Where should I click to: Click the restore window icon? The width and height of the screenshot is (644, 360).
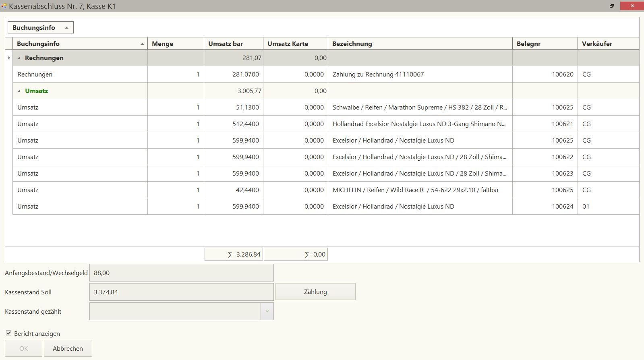click(611, 6)
